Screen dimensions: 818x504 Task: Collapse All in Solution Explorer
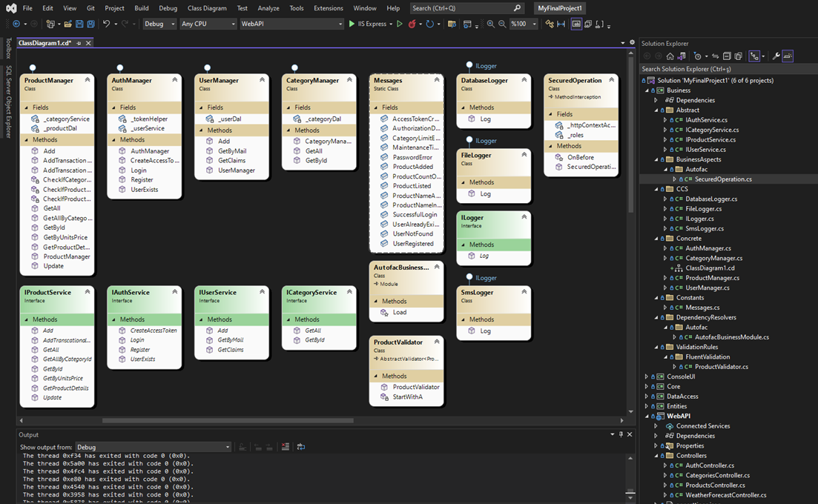727,56
